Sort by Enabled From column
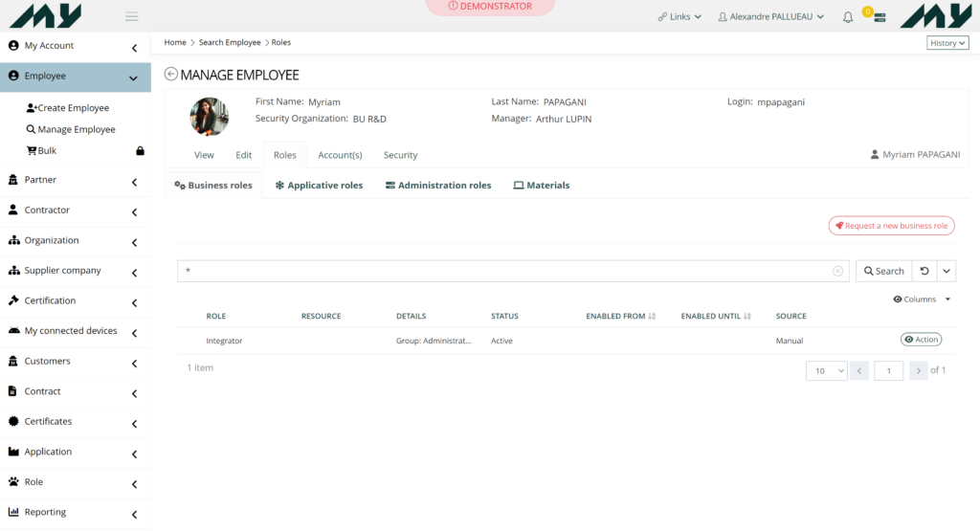Image resolution: width=980 pixels, height=531 pixels. coord(652,317)
